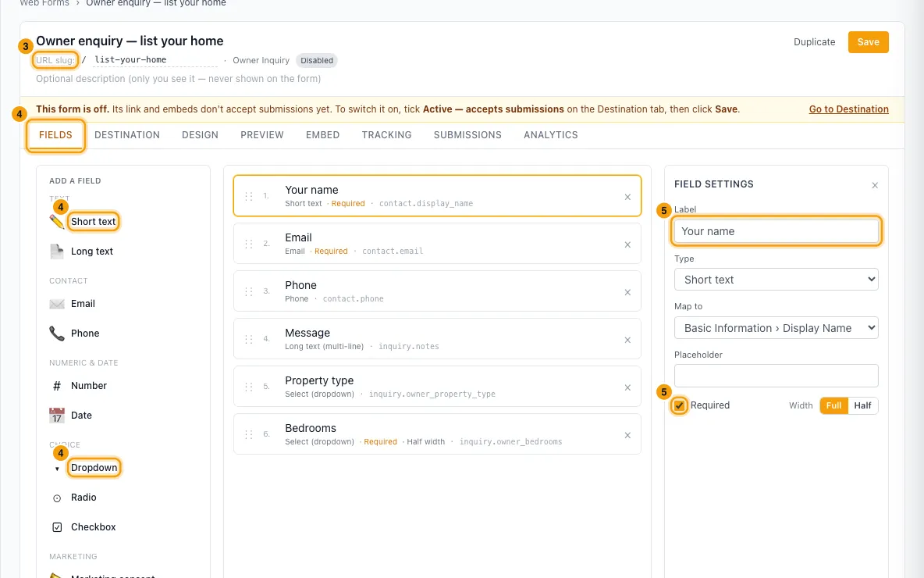Grab the drag handle of Phone field
Screen dimensions: 924x578
pos(249,291)
